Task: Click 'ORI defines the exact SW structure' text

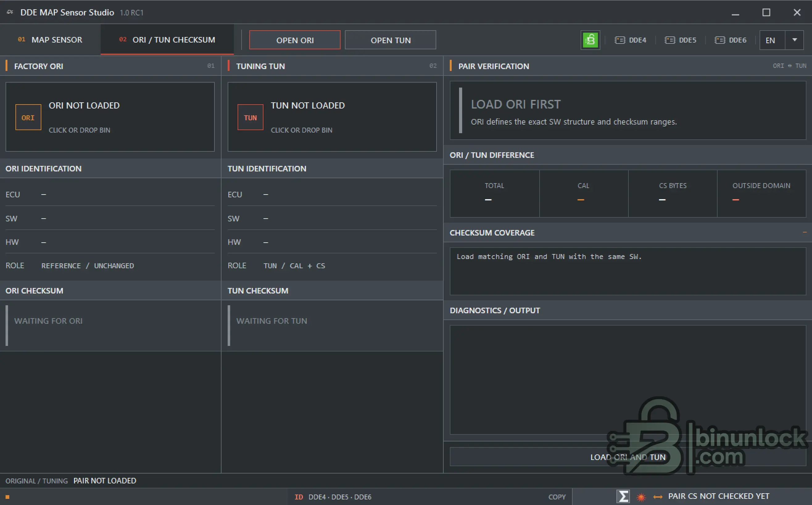Action: [574, 121]
